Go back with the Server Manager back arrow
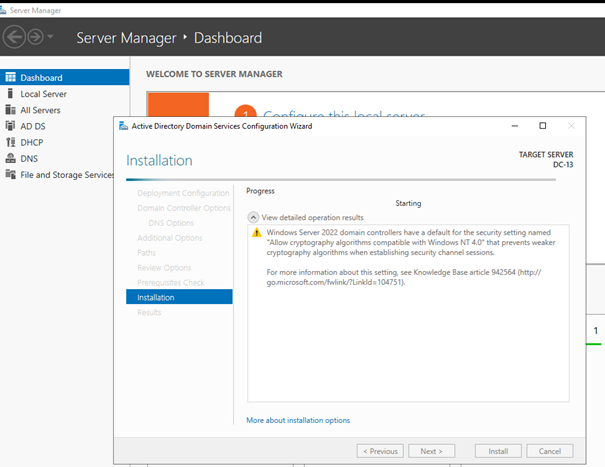This screenshot has height=467, width=605. pyautogui.click(x=14, y=37)
